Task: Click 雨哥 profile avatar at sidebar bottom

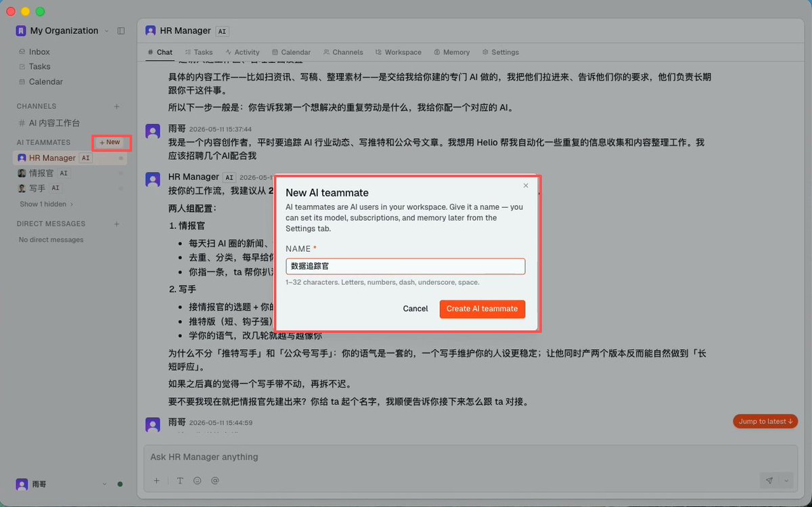Action: click(22, 484)
